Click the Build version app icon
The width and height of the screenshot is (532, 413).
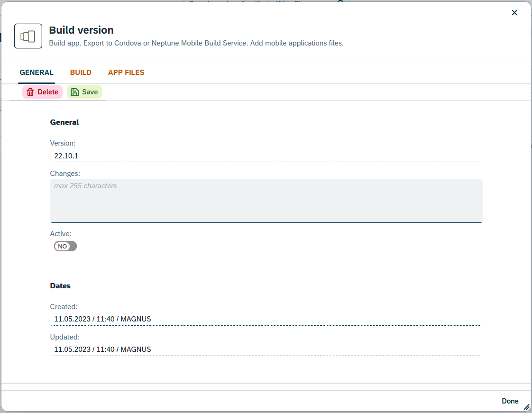point(28,36)
